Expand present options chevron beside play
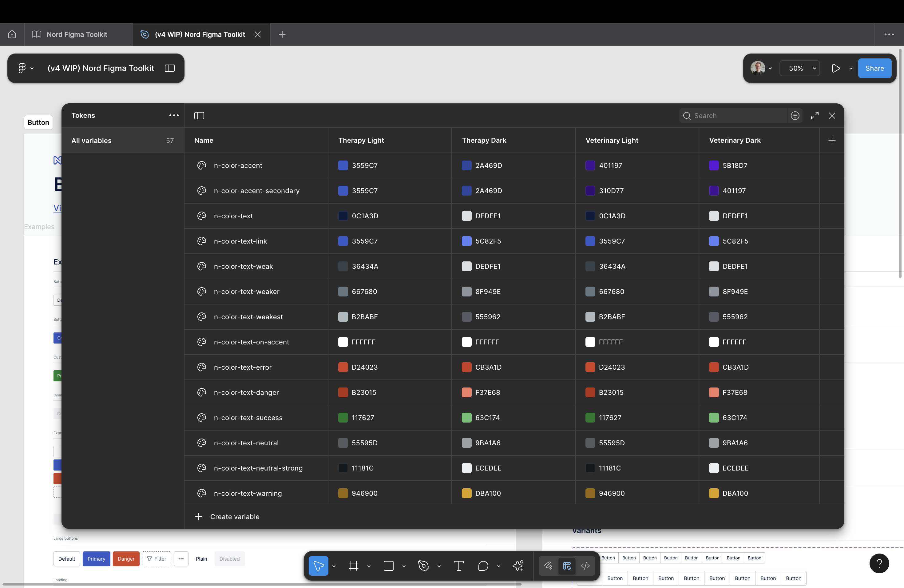Viewport: 904px width, 588px height. 851,68
